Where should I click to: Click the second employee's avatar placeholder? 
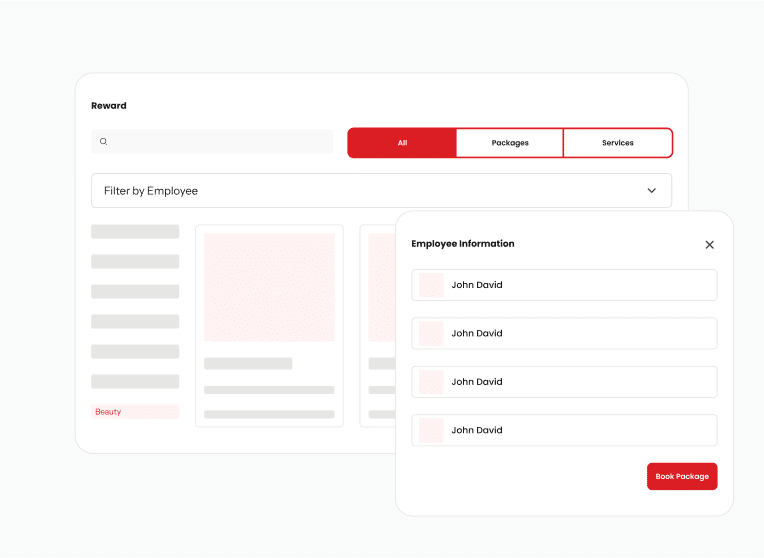click(x=431, y=333)
